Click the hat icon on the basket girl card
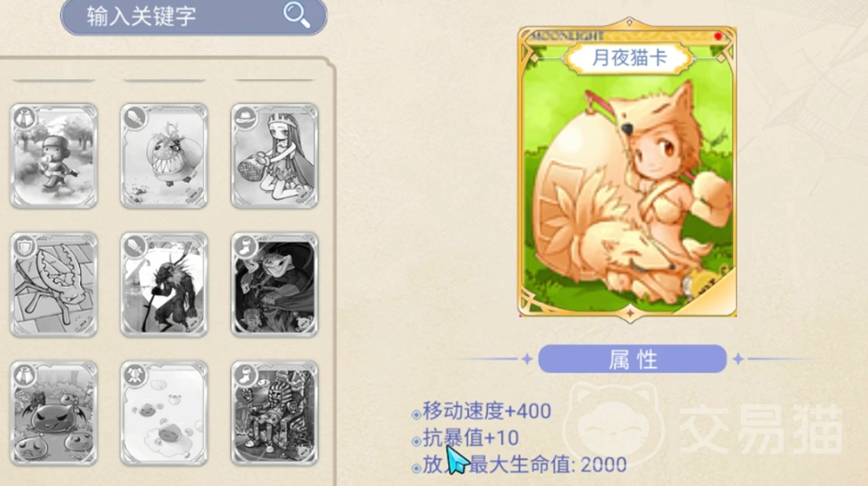The height and width of the screenshot is (486, 868). tap(245, 117)
